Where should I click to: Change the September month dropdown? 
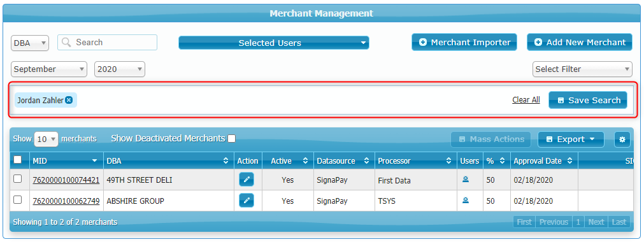pyautogui.click(x=49, y=69)
